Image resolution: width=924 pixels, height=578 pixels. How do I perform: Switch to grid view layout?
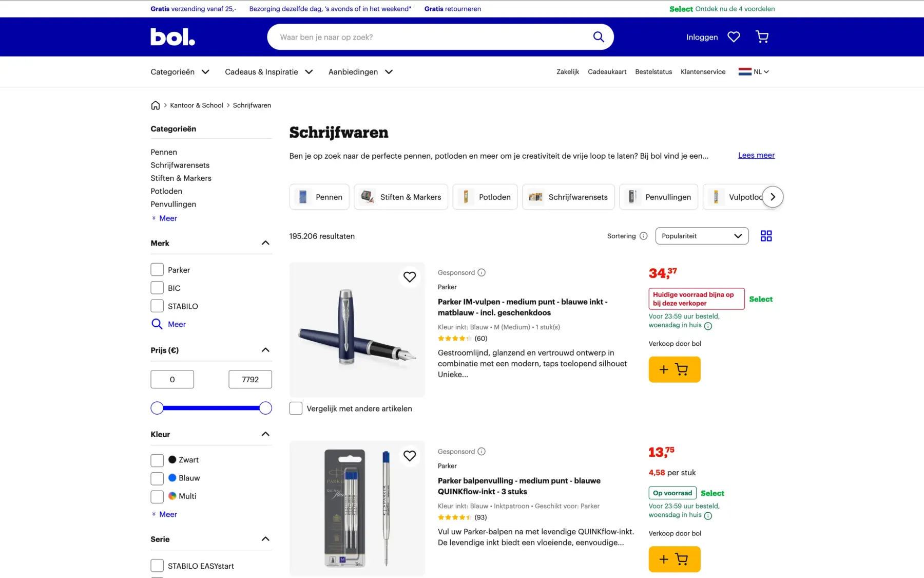click(766, 236)
